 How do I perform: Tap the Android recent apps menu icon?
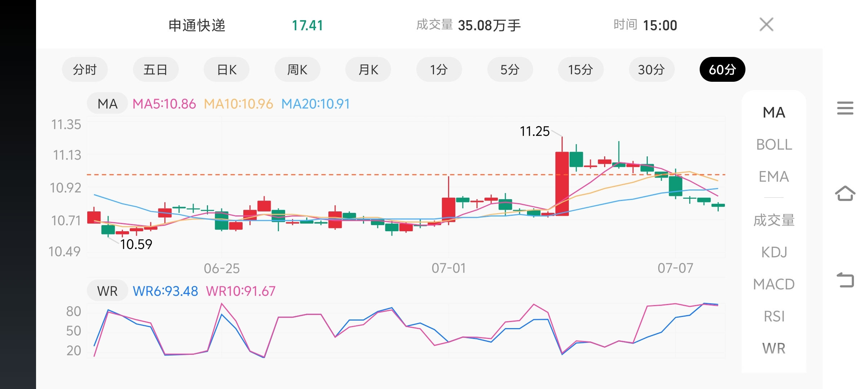tap(845, 108)
